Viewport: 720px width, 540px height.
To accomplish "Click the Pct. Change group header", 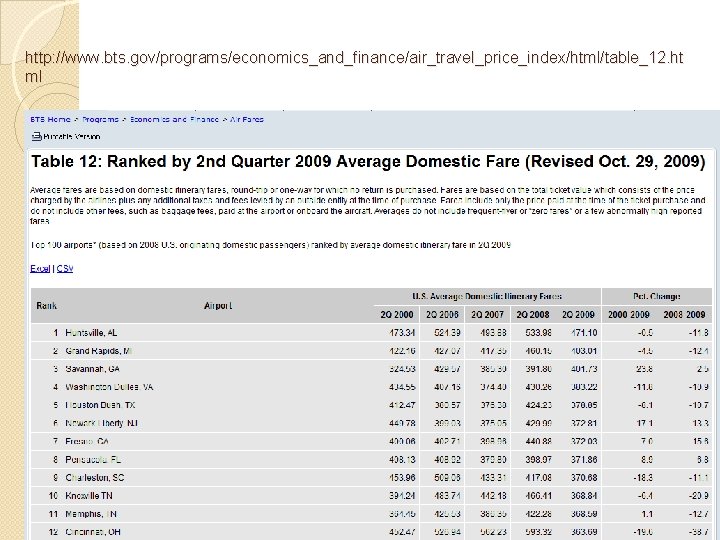I will click(657, 297).
